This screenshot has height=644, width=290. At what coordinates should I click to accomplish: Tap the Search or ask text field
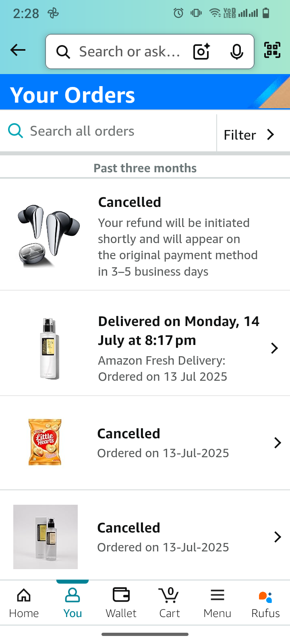[x=129, y=52]
